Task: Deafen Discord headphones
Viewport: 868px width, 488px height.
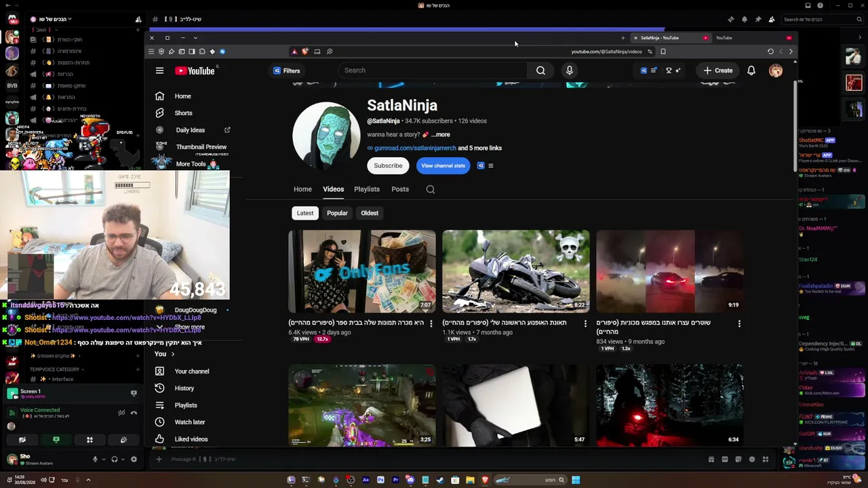Action: coord(115,460)
